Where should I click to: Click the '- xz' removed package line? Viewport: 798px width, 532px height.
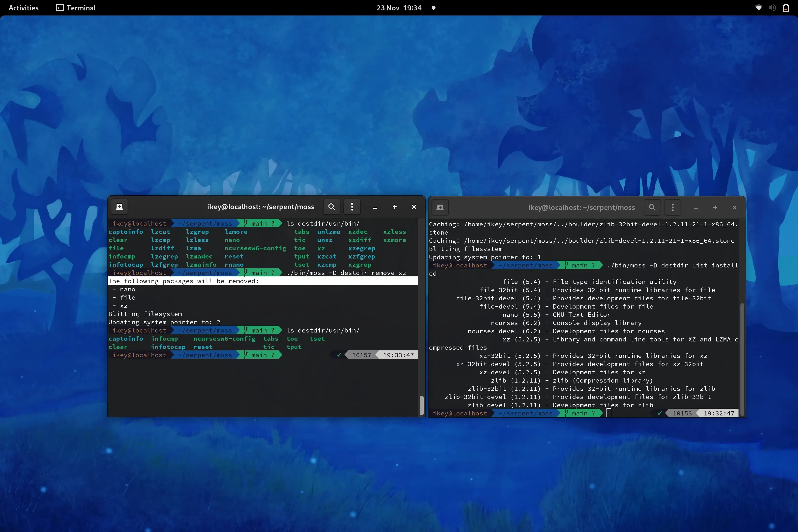(x=120, y=306)
